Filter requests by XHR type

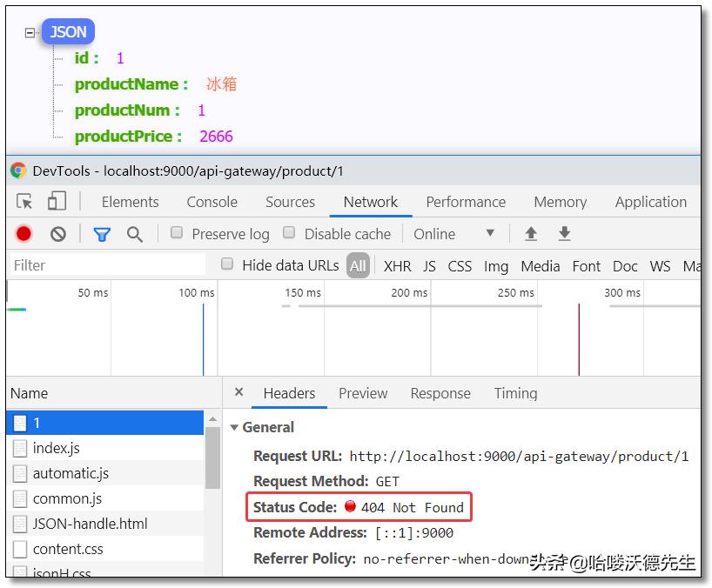tap(397, 266)
